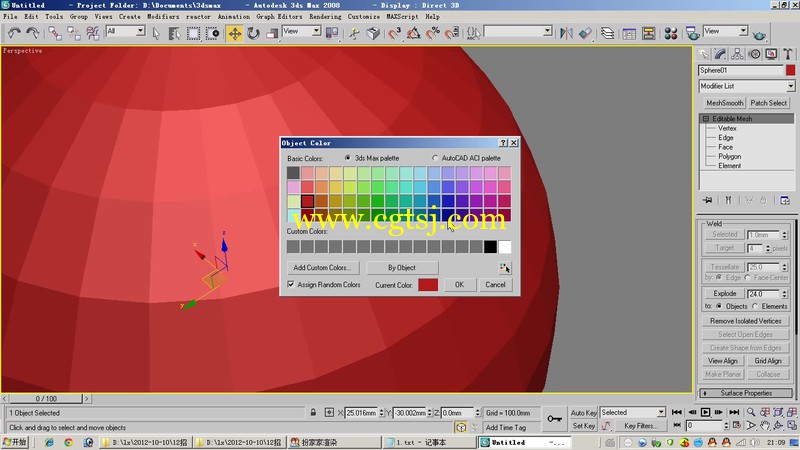Uncheck Assign Random Colors checkbox
This screenshot has width=800, height=450.
pyautogui.click(x=291, y=285)
